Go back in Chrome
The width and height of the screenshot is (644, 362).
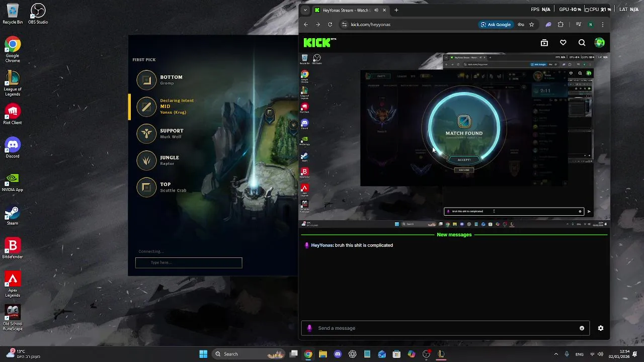click(x=306, y=24)
